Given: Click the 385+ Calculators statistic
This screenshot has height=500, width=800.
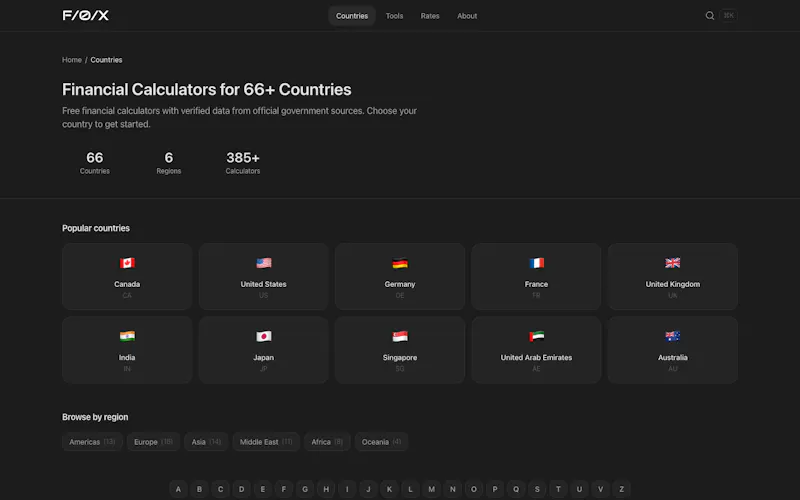Looking at the screenshot, I should click(x=243, y=163).
